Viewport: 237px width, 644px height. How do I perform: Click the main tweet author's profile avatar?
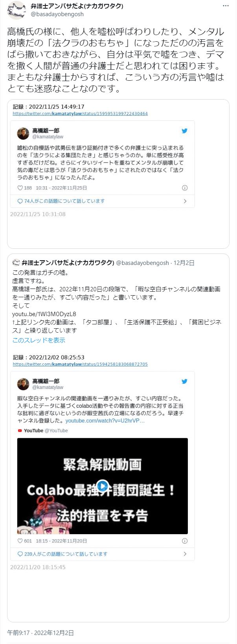click(17, 10)
